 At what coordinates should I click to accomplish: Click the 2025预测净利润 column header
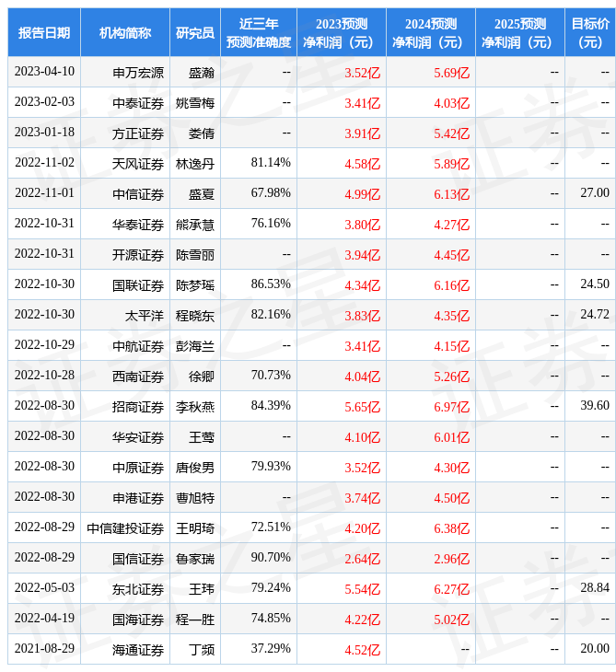[520, 32]
